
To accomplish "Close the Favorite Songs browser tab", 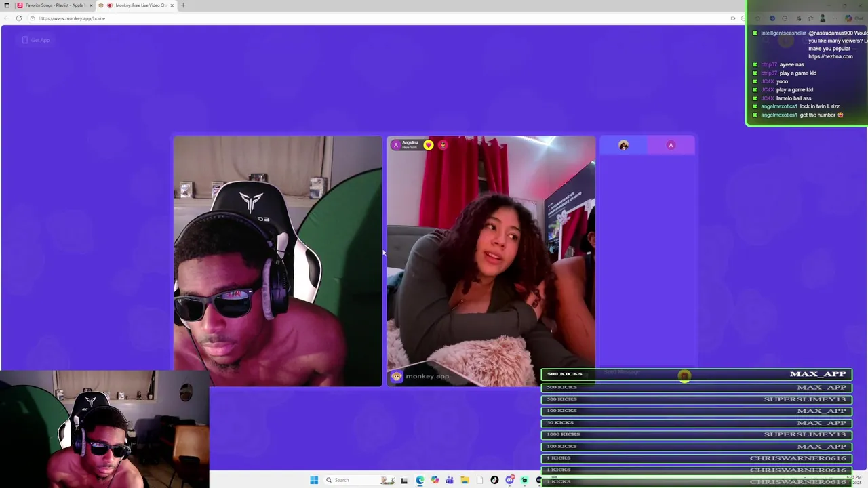I will pos(91,5).
